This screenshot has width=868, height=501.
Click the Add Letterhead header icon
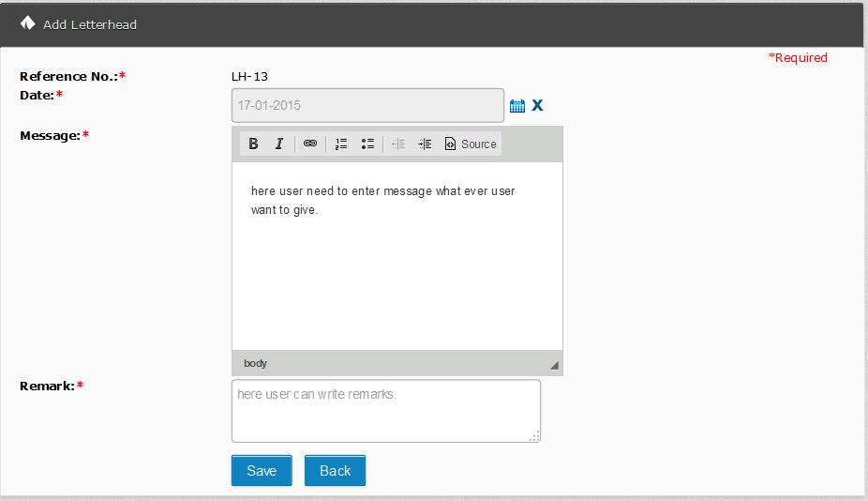pos(27,23)
